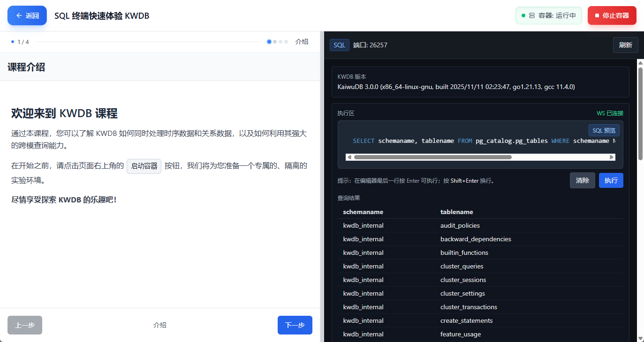Click the editor scrollbar left arrow
Image resolution: width=644 pixels, height=342 pixels.
point(349,157)
